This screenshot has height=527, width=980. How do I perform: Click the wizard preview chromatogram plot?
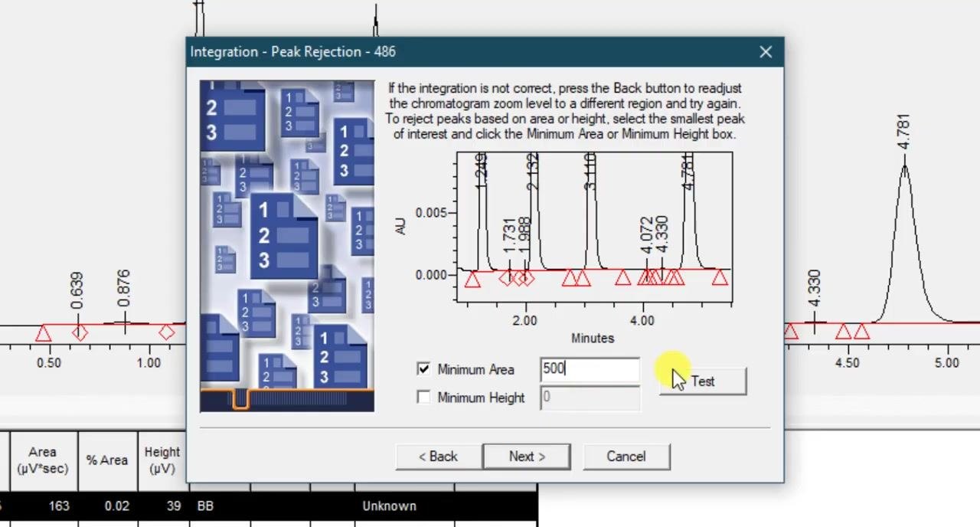pos(594,227)
